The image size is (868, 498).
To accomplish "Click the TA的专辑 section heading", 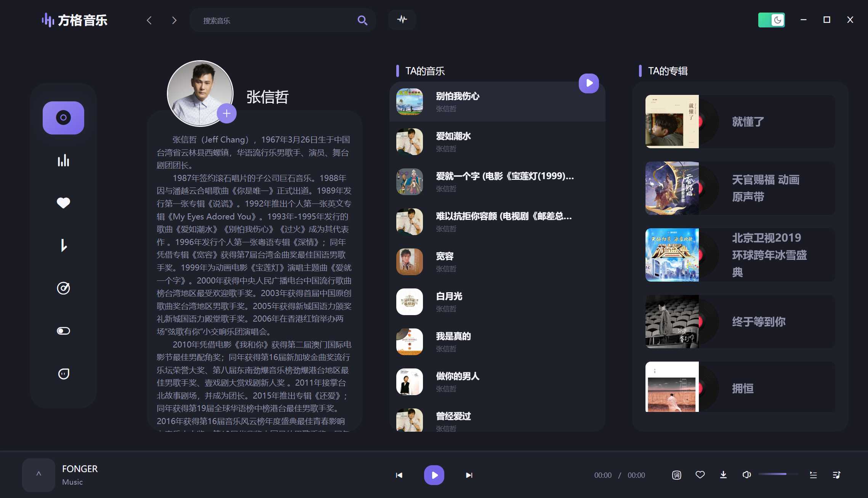I will point(668,71).
